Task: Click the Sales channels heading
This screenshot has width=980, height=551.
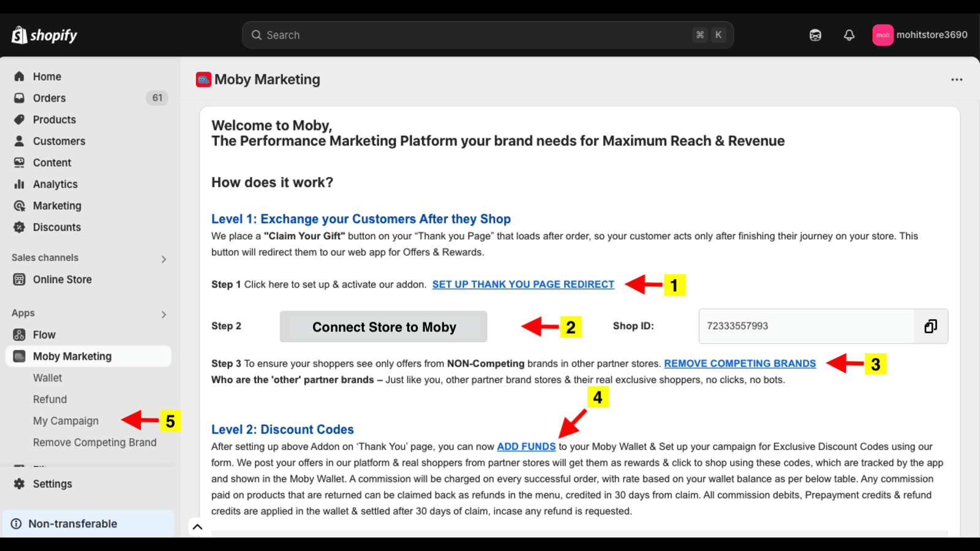Action: pos(45,258)
